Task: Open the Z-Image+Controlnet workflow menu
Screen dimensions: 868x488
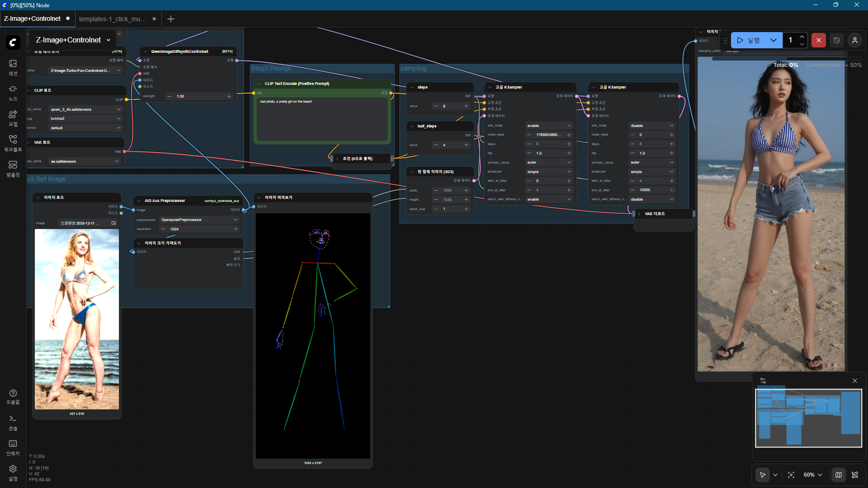Action: tap(73, 40)
